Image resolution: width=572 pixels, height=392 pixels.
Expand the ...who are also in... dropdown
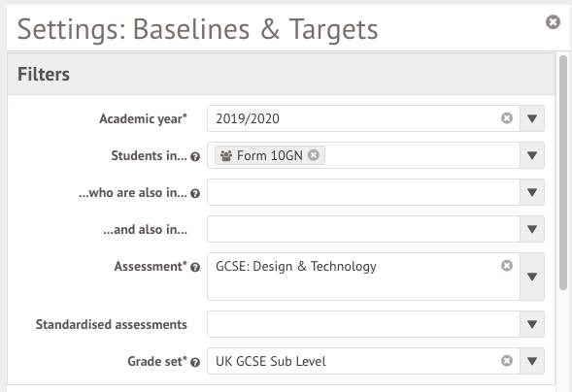(532, 192)
